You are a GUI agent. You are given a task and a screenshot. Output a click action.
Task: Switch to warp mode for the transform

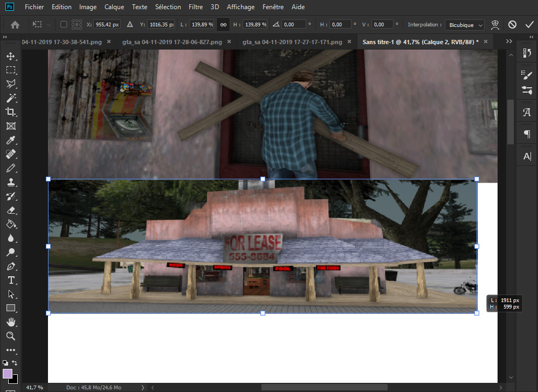tap(495, 25)
